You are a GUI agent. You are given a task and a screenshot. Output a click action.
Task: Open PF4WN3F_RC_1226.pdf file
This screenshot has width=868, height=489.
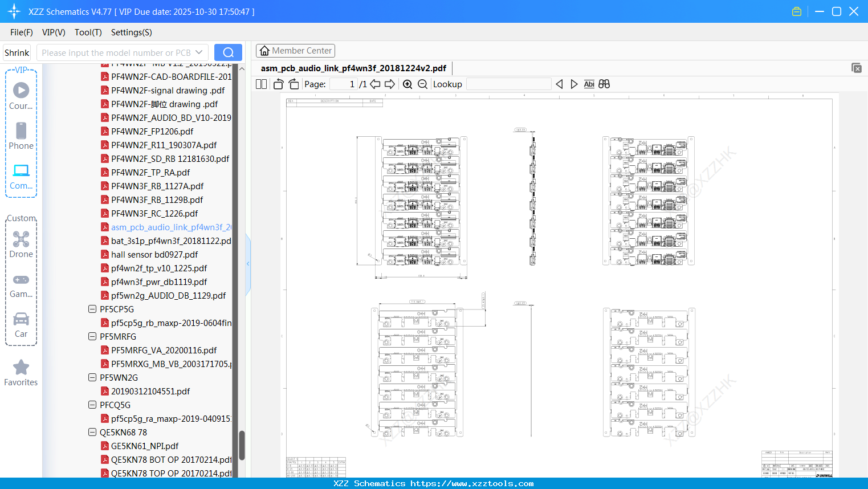(x=154, y=214)
